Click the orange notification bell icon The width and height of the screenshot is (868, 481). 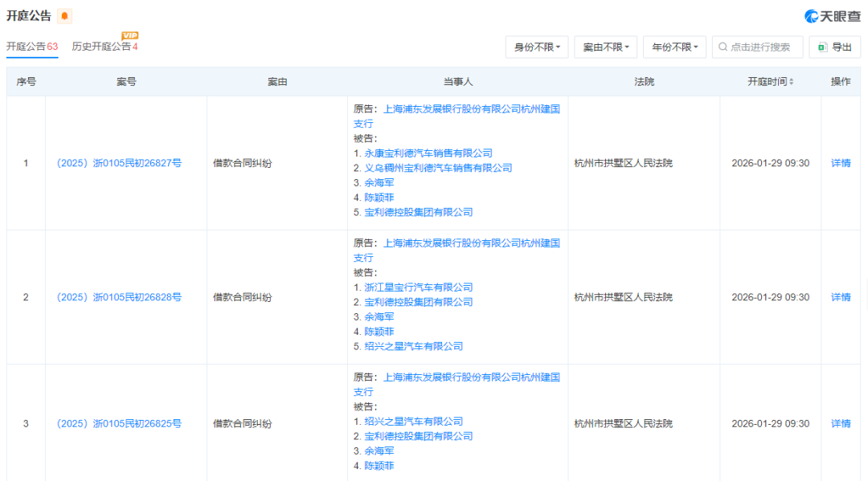[65, 16]
